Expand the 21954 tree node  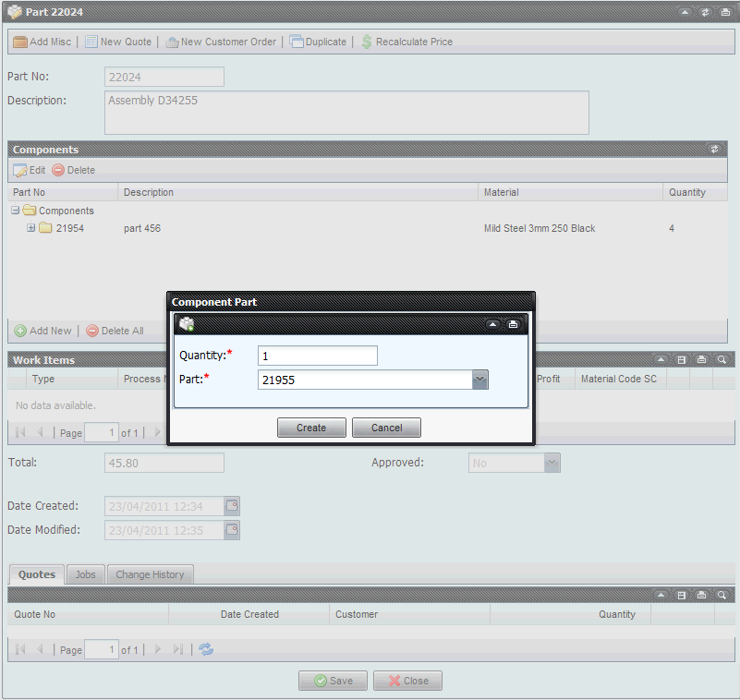(31, 228)
